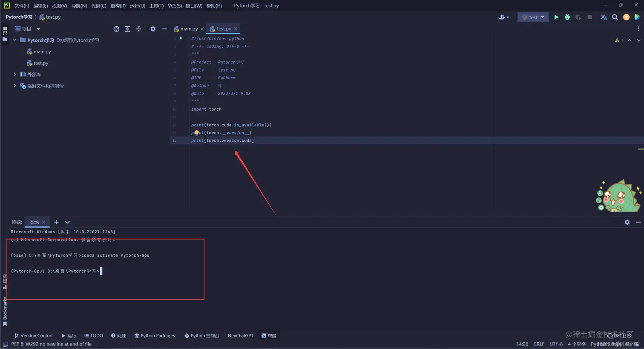This screenshot has height=349, width=644.
Task: Go to next highlighted problem arrow
Action: click(638, 40)
